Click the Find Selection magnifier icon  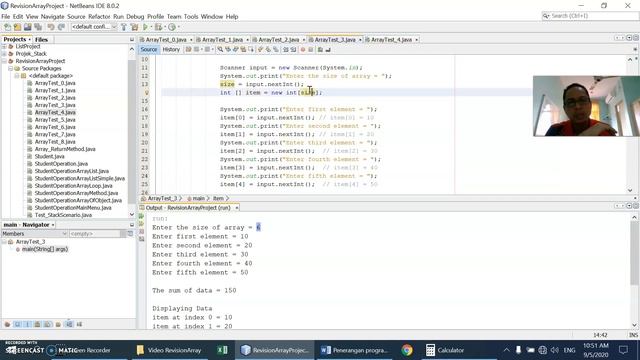(220, 49)
